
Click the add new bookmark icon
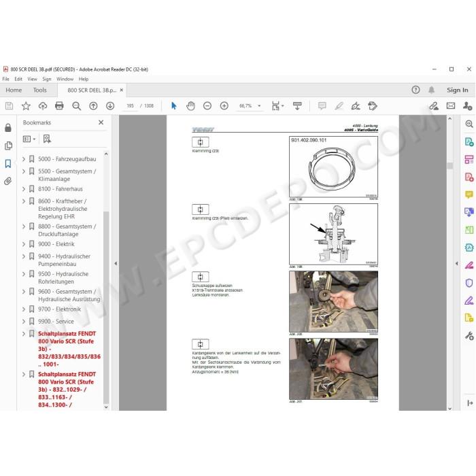(x=47, y=139)
